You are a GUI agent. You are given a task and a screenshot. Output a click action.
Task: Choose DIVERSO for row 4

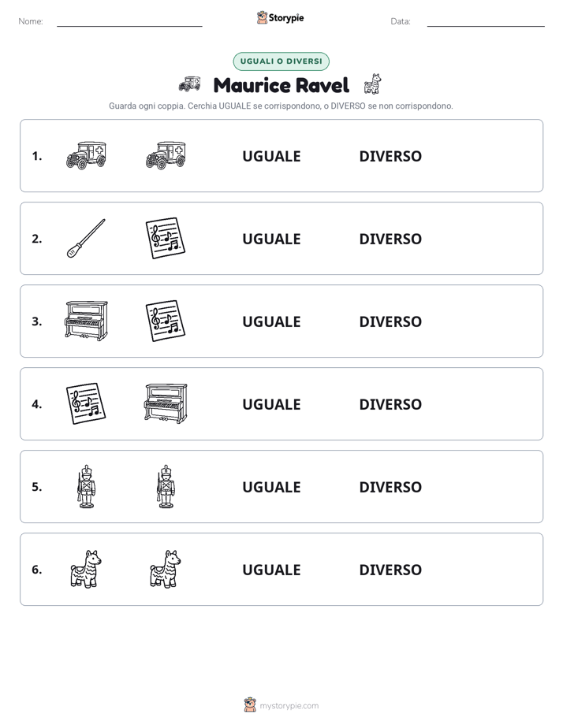coord(390,404)
